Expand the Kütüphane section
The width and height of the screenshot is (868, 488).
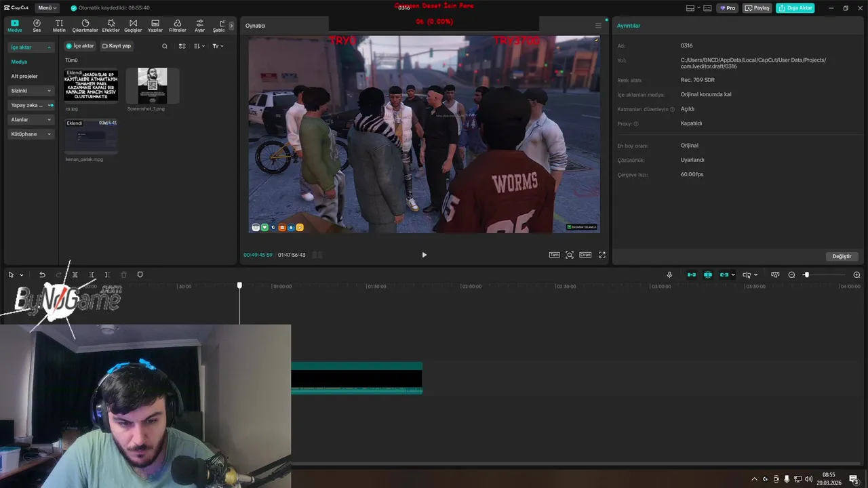click(31, 134)
